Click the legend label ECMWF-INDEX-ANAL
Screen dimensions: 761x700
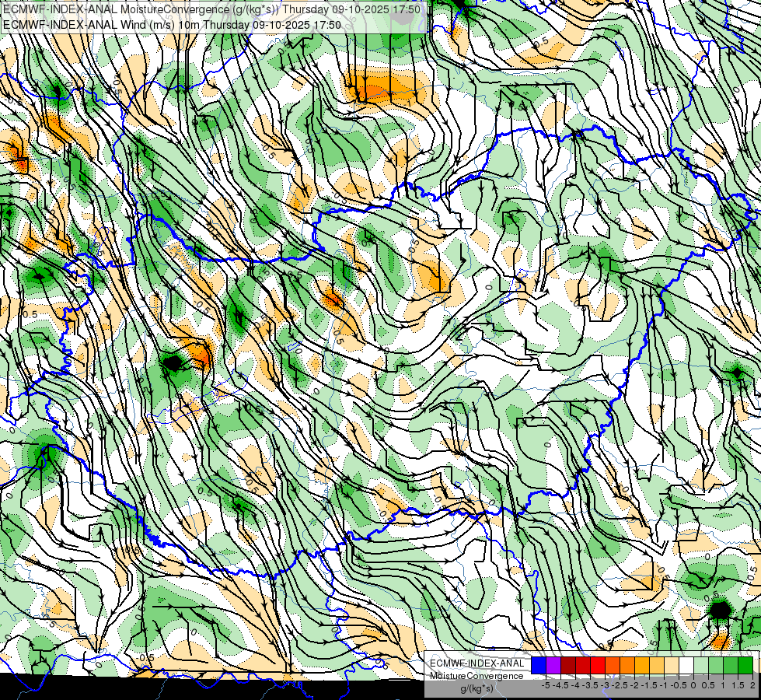pyautogui.click(x=476, y=663)
